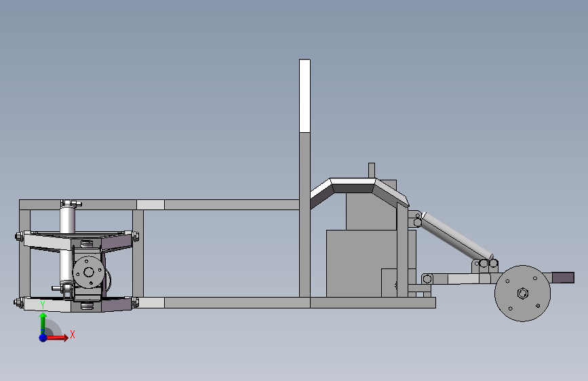This screenshot has width=588, height=381.
Task: Select the small vertical stub atop the arch
Action: (371, 170)
